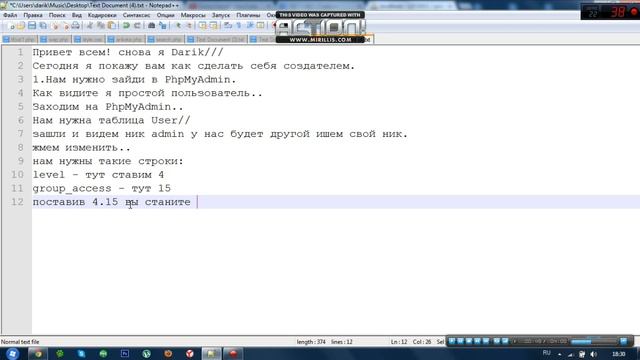Screen dimensions: 640x360
Task: Click the Zoom Out toolbar icon
Action: (189, 26)
